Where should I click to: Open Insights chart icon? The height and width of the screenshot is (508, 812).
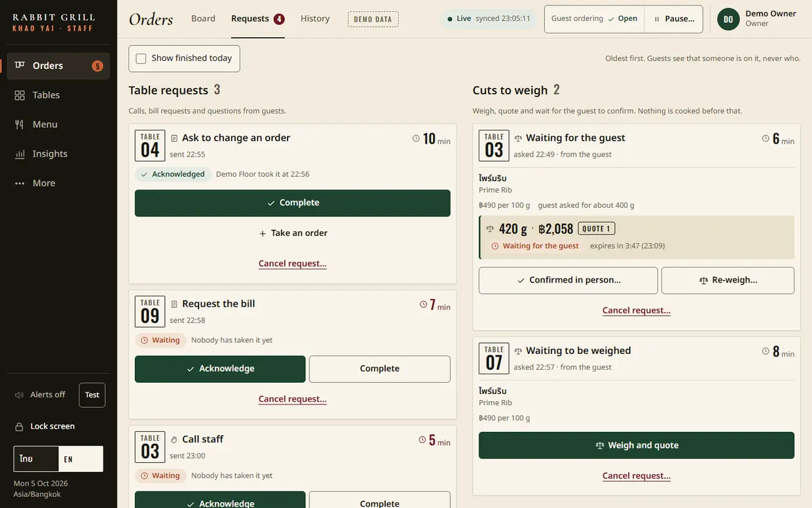(20, 154)
